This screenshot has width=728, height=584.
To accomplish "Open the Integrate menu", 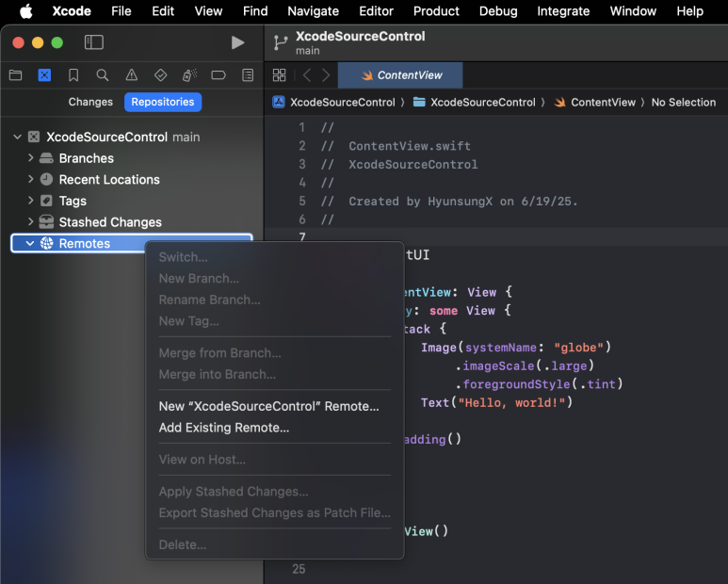I will tap(563, 11).
